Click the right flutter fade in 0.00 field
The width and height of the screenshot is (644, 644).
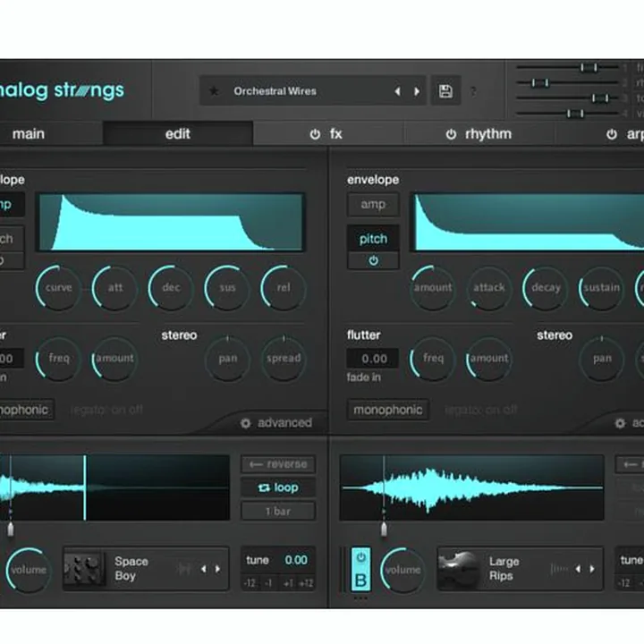373,359
